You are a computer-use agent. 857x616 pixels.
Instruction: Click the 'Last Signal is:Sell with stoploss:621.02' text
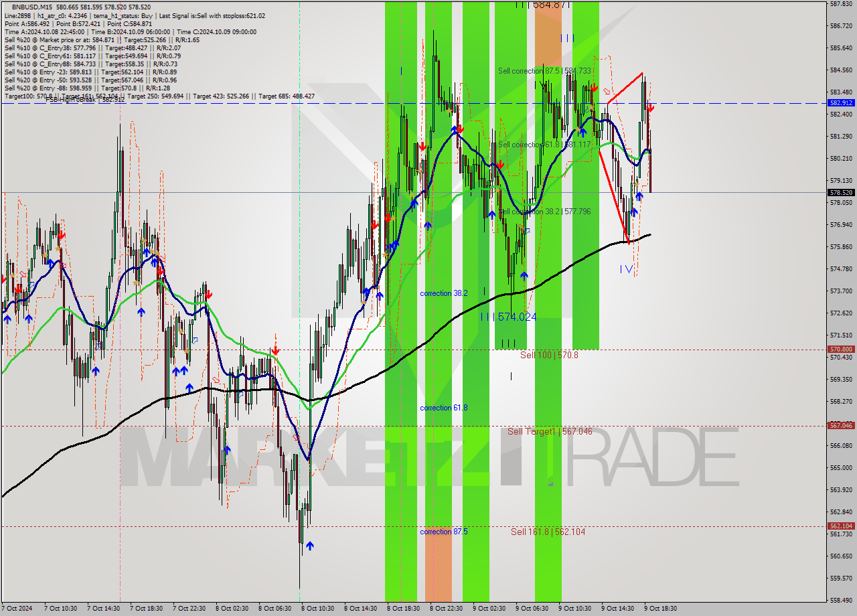pos(212,15)
